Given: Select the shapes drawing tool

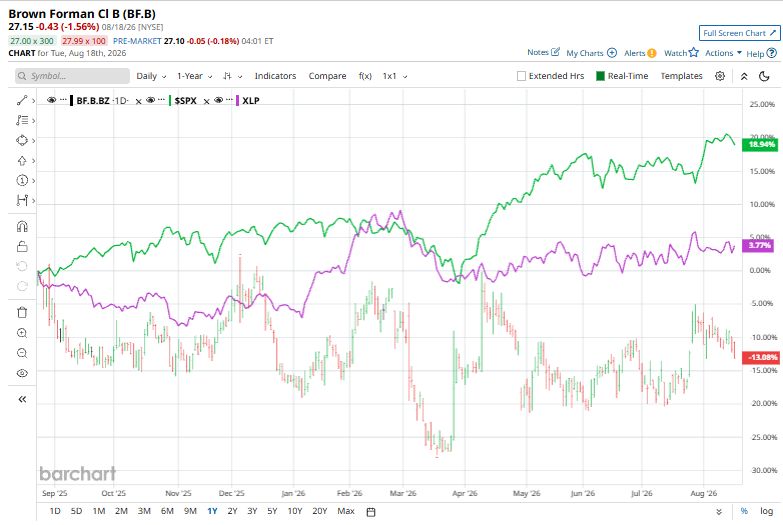Looking at the screenshot, I should point(21,140).
